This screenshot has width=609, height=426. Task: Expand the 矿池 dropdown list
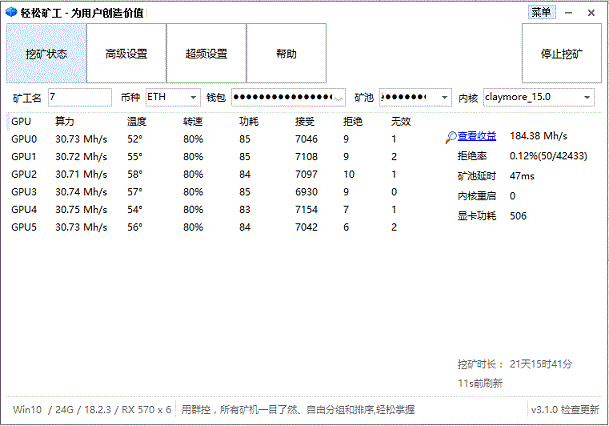coord(444,98)
